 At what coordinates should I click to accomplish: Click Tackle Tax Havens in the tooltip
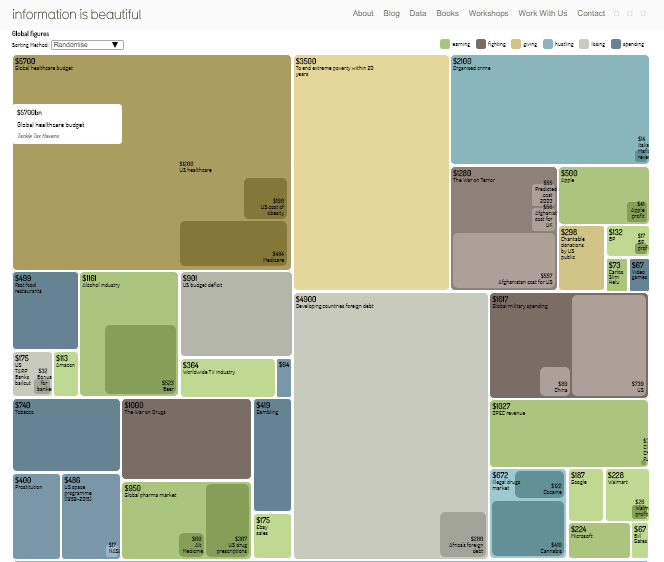click(38, 136)
